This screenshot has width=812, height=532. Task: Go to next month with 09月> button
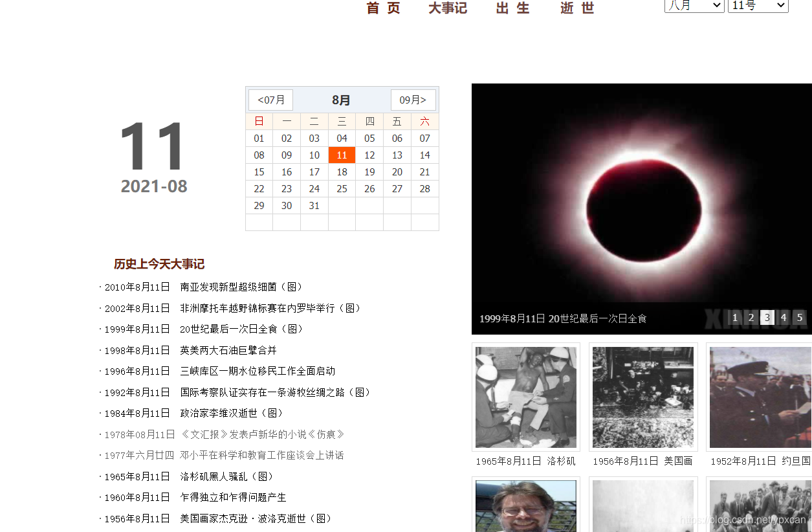pos(413,100)
